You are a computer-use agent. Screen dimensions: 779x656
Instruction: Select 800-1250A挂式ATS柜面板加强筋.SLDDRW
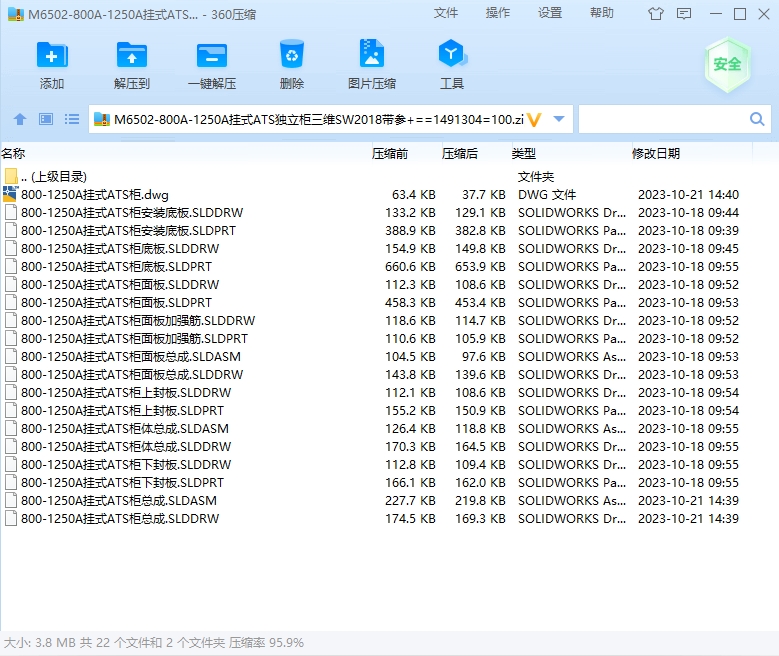point(138,321)
